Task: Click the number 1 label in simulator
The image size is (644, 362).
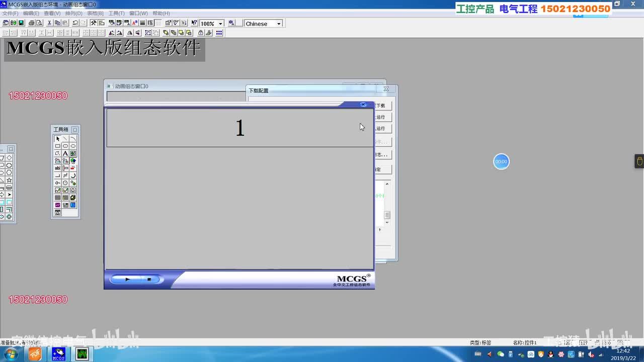Action: tap(240, 128)
